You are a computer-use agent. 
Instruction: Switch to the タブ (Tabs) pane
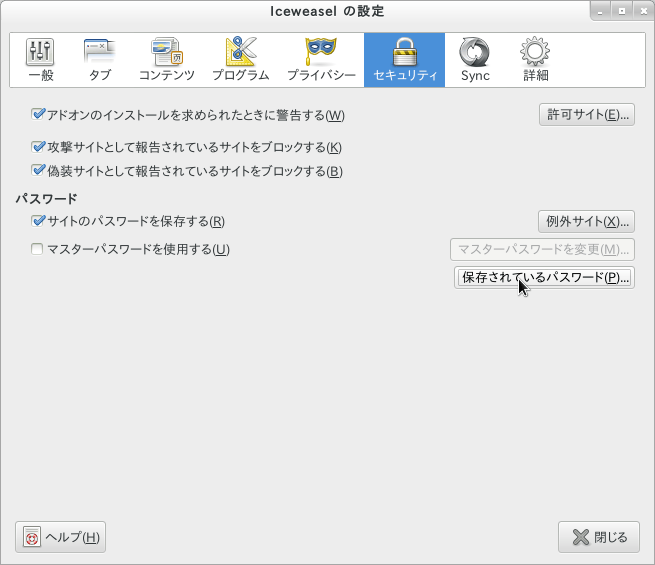click(100, 60)
